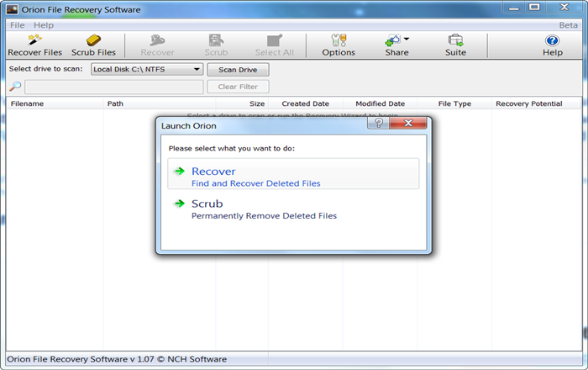Sort by the Filename column header
The height and width of the screenshot is (370, 588).
coord(55,103)
